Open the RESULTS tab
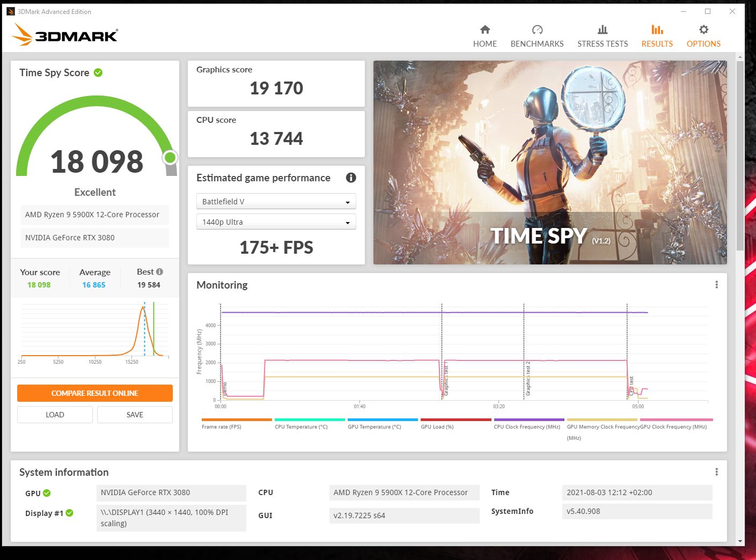Image resolution: width=756 pixels, height=560 pixels. click(657, 36)
